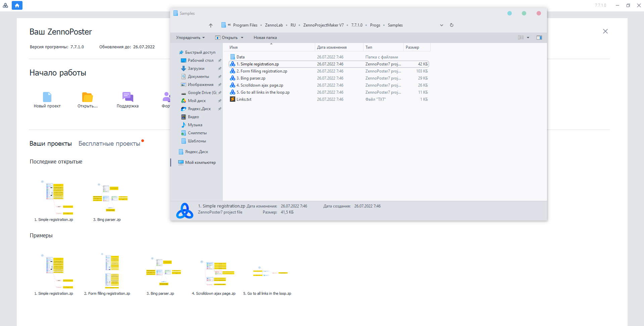Switch to the Бесплатные проекты tab
The width and height of the screenshot is (644, 326).
[x=109, y=144]
